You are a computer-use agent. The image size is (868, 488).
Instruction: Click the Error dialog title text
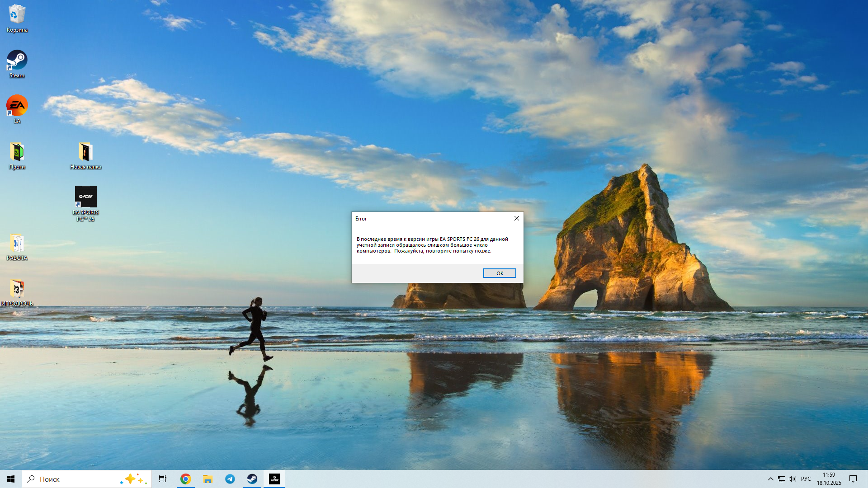tap(361, 219)
